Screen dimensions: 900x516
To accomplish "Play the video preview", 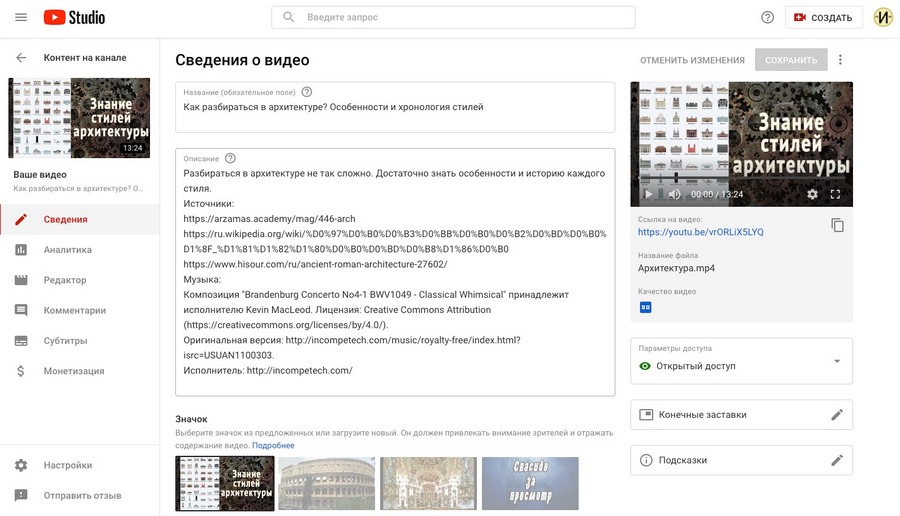I will pyautogui.click(x=648, y=194).
